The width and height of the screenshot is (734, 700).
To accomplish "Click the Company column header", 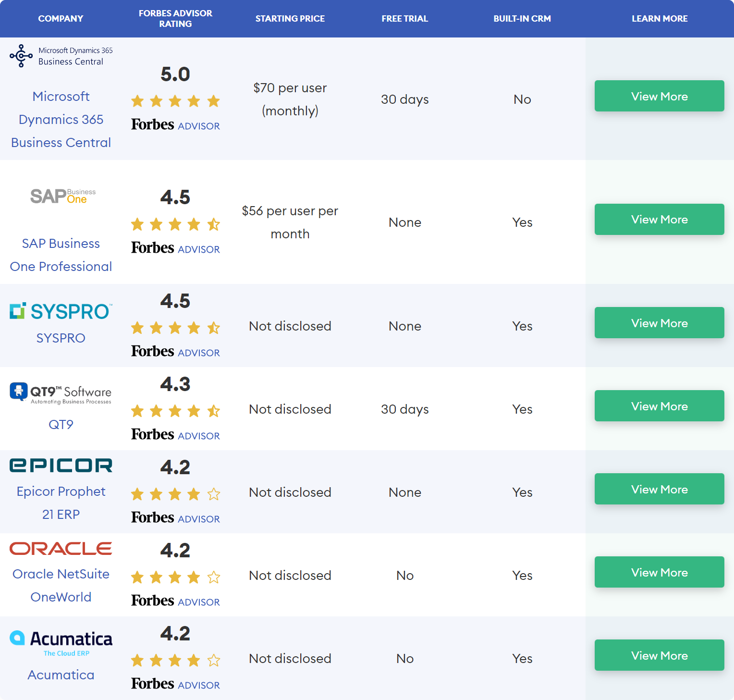I will click(x=61, y=19).
